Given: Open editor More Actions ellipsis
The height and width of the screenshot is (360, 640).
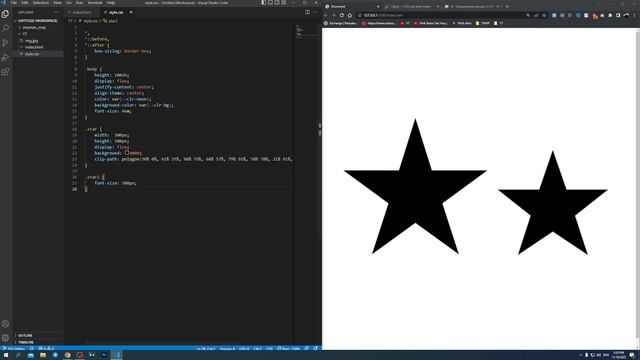Looking at the screenshot, I should tap(315, 12).
